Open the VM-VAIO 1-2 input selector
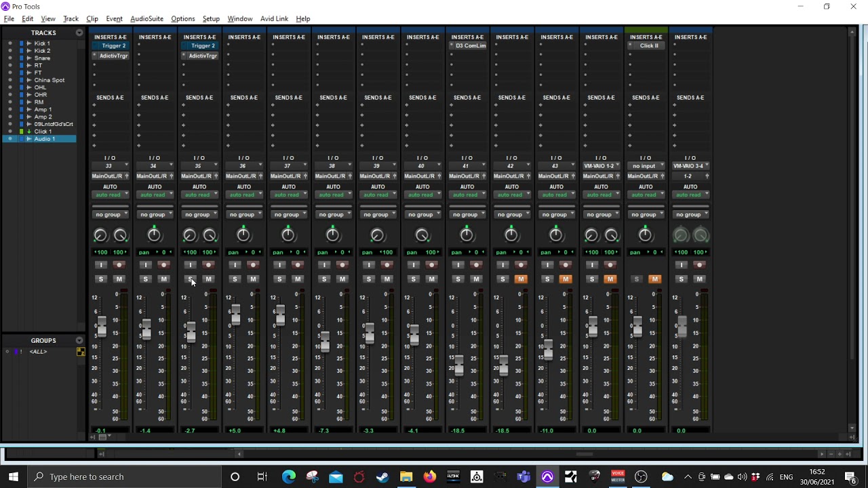Image resolution: width=868 pixels, height=488 pixels. coord(601,166)
